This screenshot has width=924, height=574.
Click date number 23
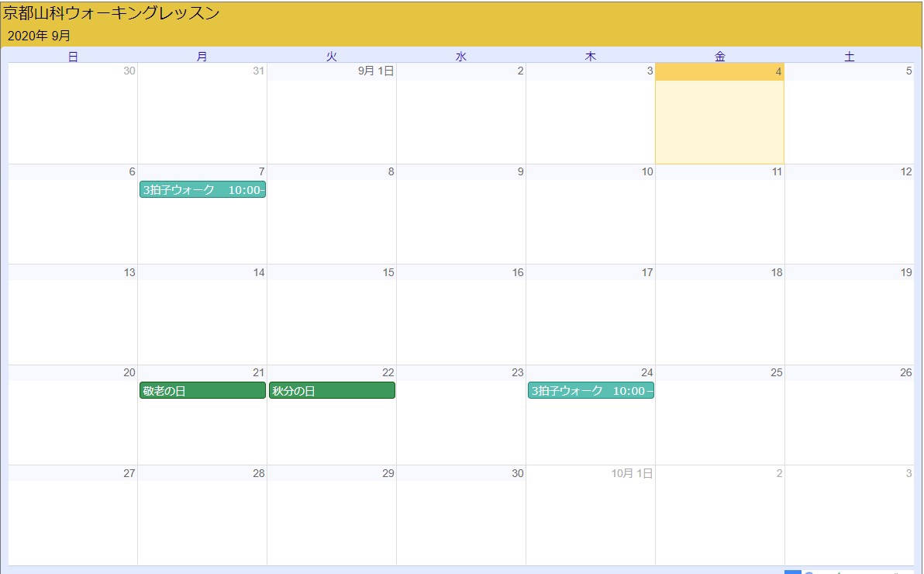click(517, 372)
